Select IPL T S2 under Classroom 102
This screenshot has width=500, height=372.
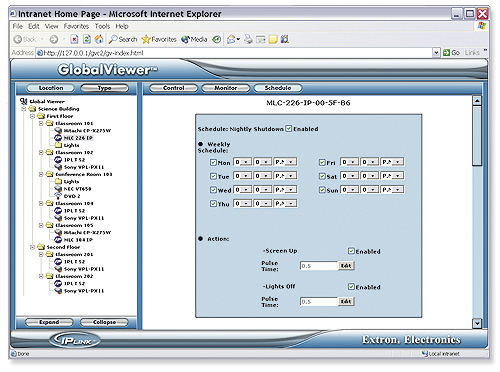tap(70, 160)
